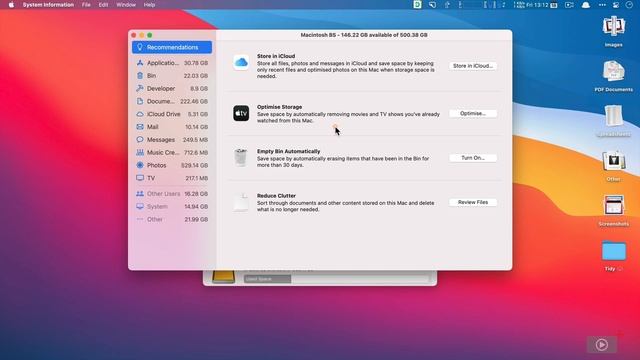640x360 pixels.
Task: Open the Help menu
Action: (149, 5)
